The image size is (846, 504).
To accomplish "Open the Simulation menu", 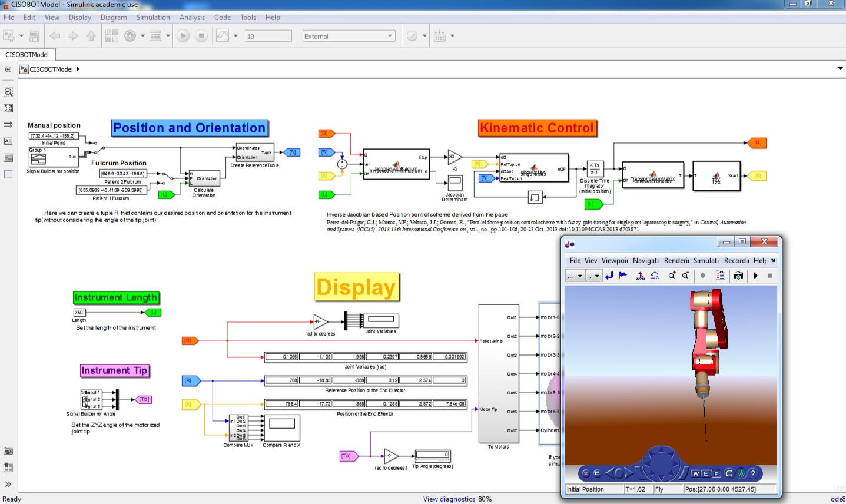I will (153, 17).
